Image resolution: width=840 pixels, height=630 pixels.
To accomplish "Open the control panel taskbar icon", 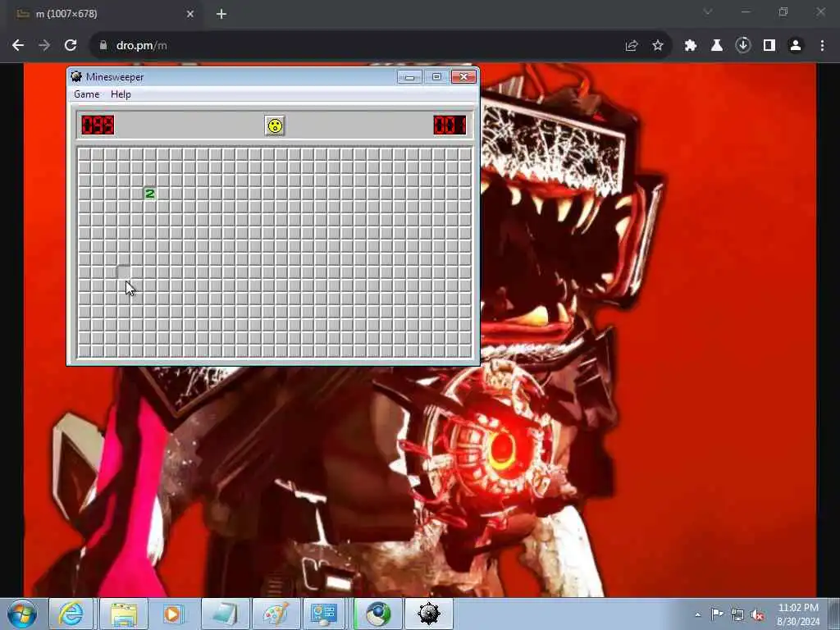I will click(x=323, y=614).
